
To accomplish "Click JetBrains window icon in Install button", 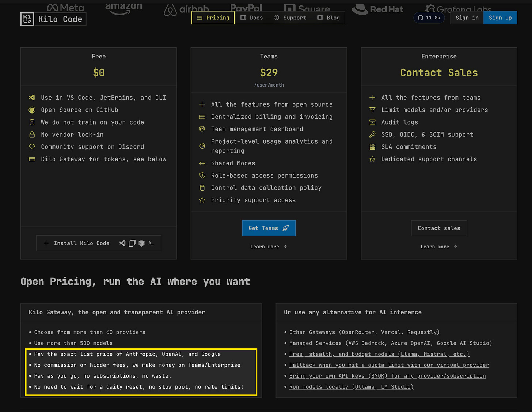I will click(x=132, y=243).
